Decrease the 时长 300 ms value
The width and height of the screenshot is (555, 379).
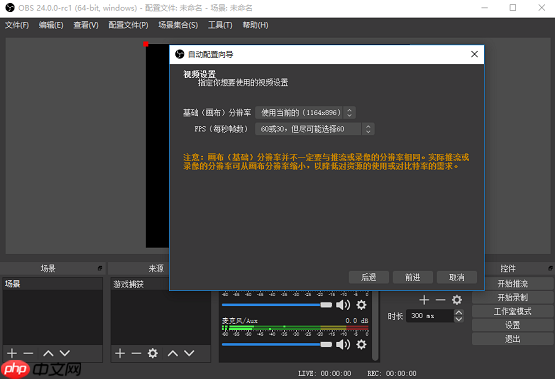(x=458, y=319)
